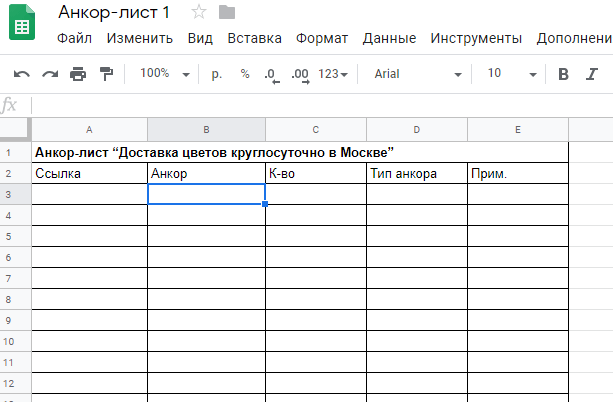Select column B header
Image resolution: width=613 pixels, height=402 pixels.
coord(206,130)
